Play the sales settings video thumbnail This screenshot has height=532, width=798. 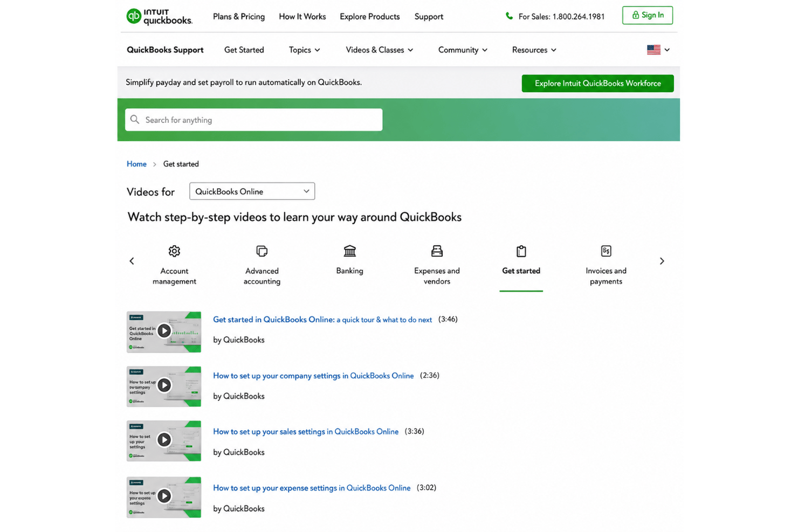[x=164, y=440]
